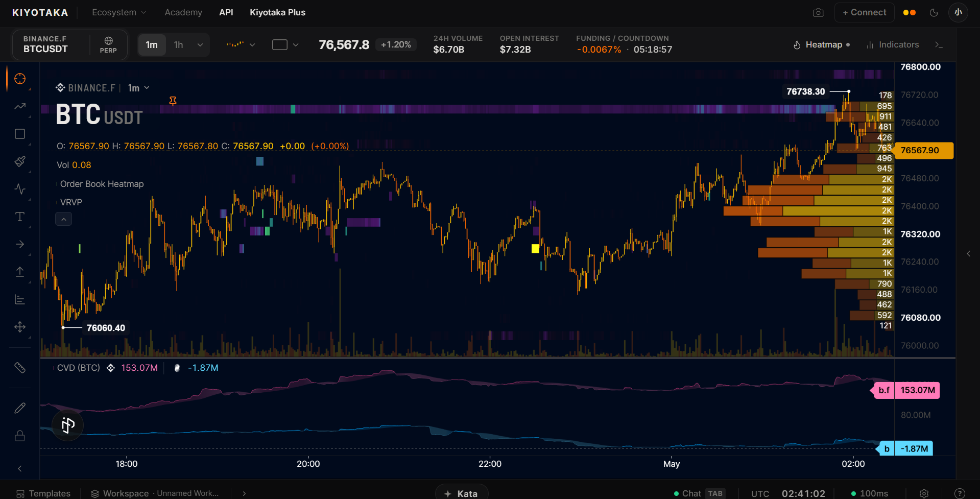This screenshot has width=980, height=499.
Task: Expand the 1m interval dropdown in chart legend
Action: point(139,88)
